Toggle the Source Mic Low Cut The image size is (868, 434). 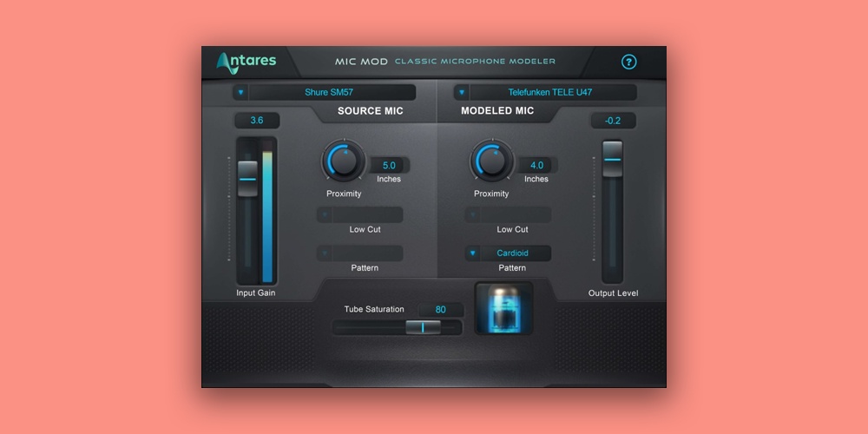point(359,214)
